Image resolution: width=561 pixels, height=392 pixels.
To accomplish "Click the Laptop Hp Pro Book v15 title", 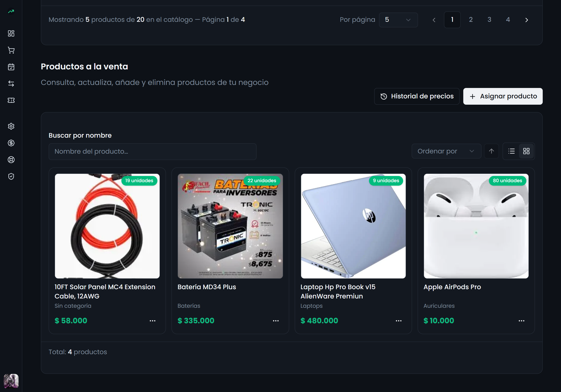I will (x=338, y=292).
